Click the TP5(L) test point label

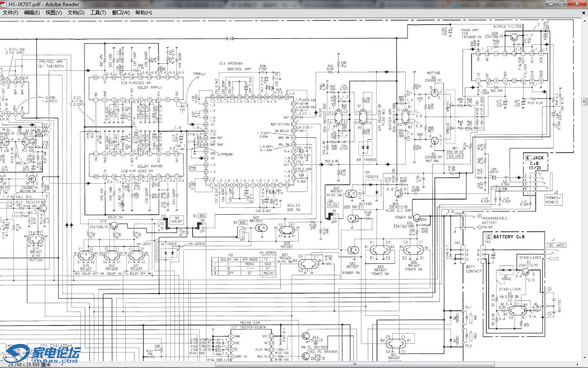[x=199, y=74]
